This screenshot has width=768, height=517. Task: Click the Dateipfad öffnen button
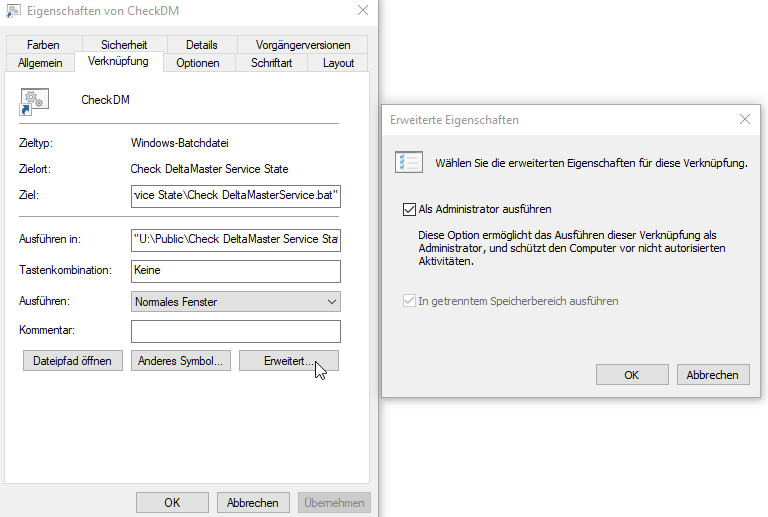pos(72,360)
